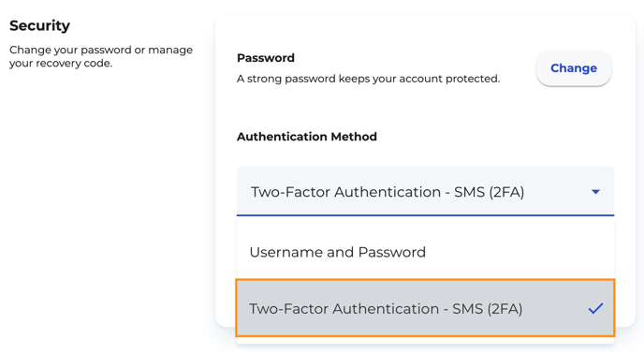
Task: Click the Security section heading
Action: click(x=40, y=25)
